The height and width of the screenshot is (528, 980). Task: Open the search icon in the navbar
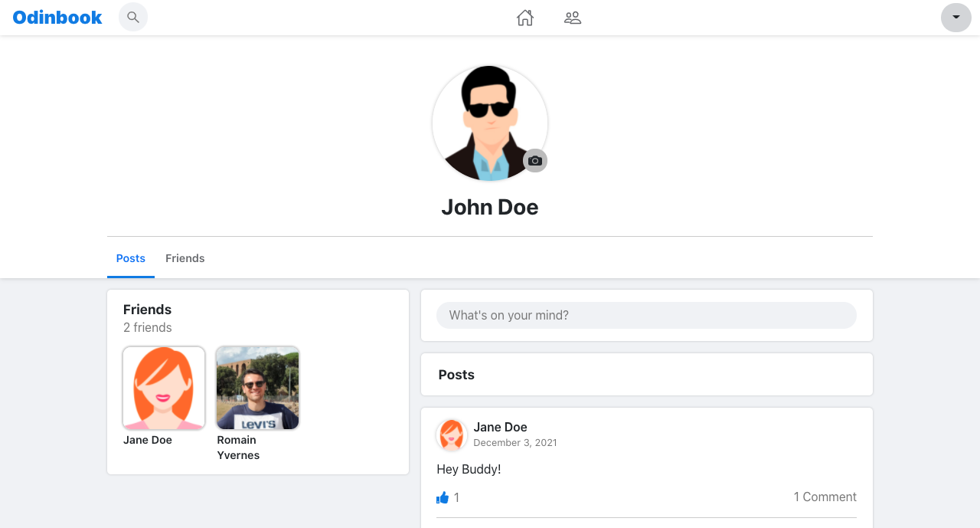133,17
